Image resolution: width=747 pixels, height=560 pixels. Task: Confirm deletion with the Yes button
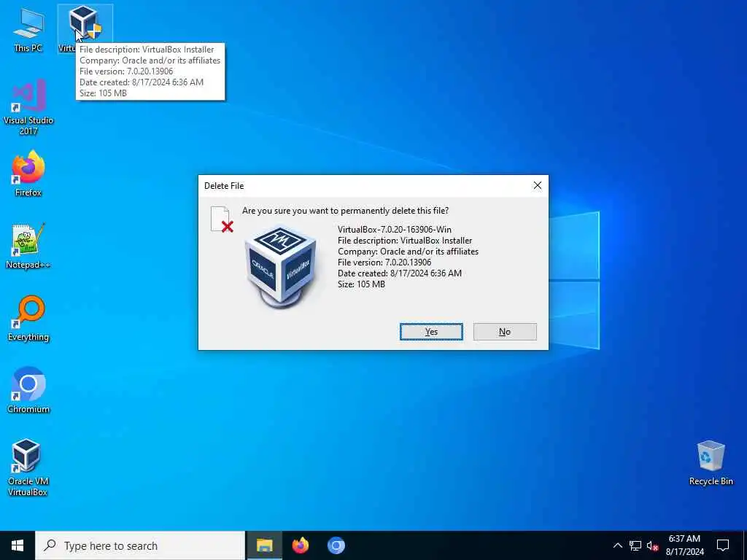point(431,332)
